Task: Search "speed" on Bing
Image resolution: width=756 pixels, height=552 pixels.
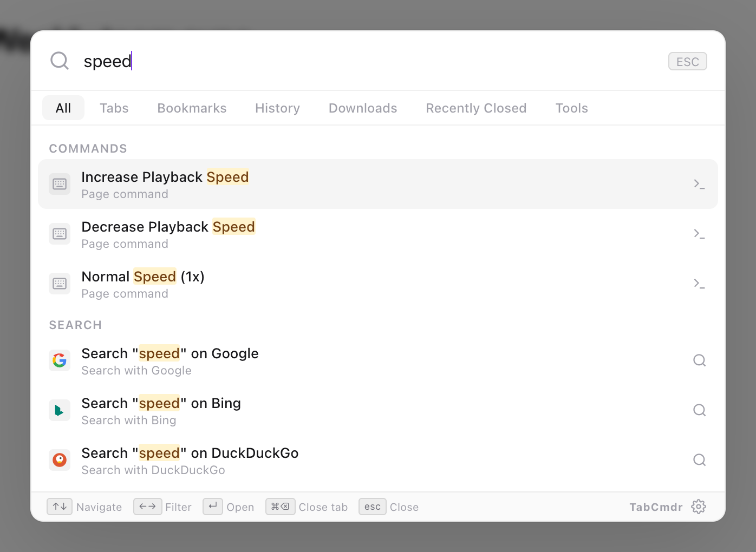Action: (x=378, y=410)
